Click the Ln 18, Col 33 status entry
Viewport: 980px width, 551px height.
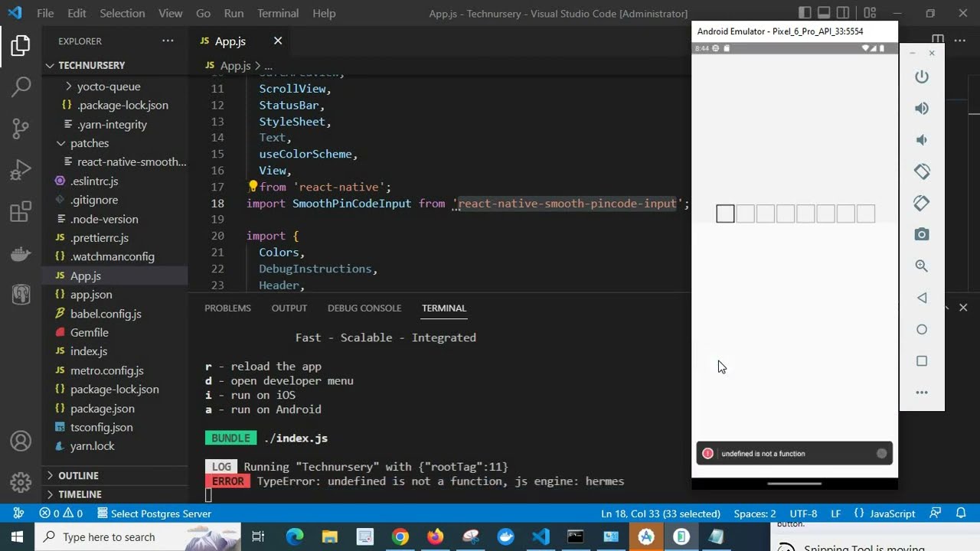[661, 514]
